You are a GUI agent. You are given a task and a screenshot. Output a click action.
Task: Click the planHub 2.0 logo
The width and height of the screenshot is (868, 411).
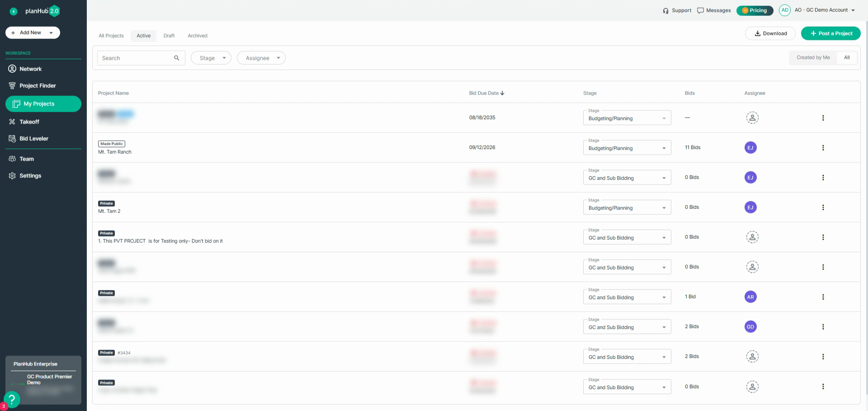tap(42, 11)
